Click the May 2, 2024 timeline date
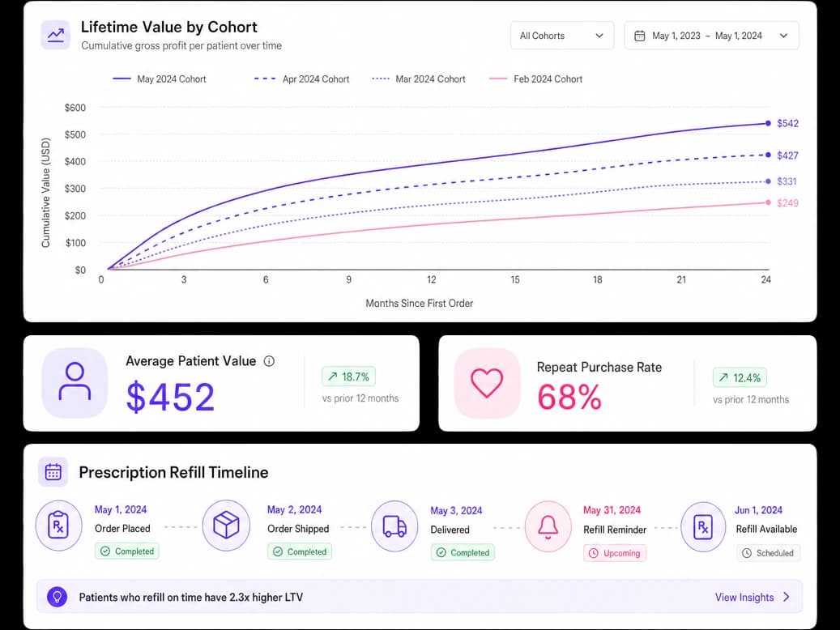Image resolution: width=840 pixels, height=630 pixels. [295, 509]
